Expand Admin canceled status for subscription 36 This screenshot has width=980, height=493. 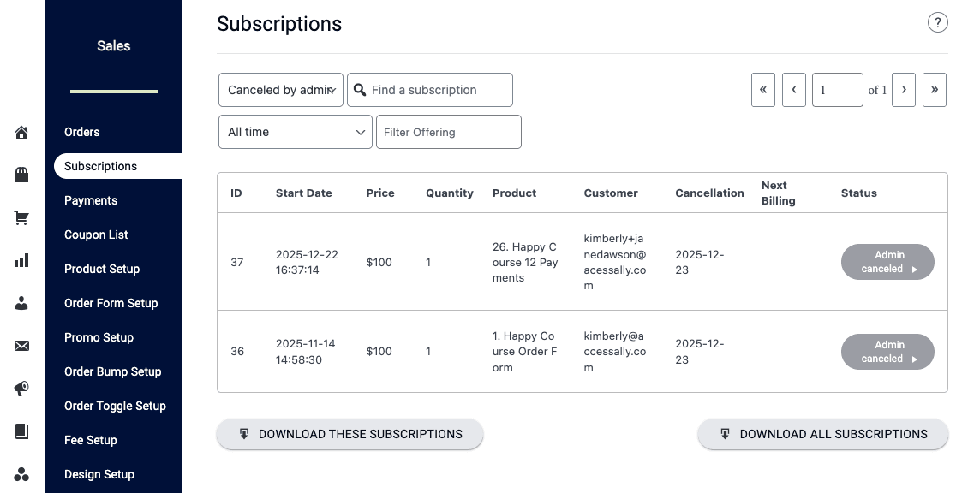[x=887, y=352]
